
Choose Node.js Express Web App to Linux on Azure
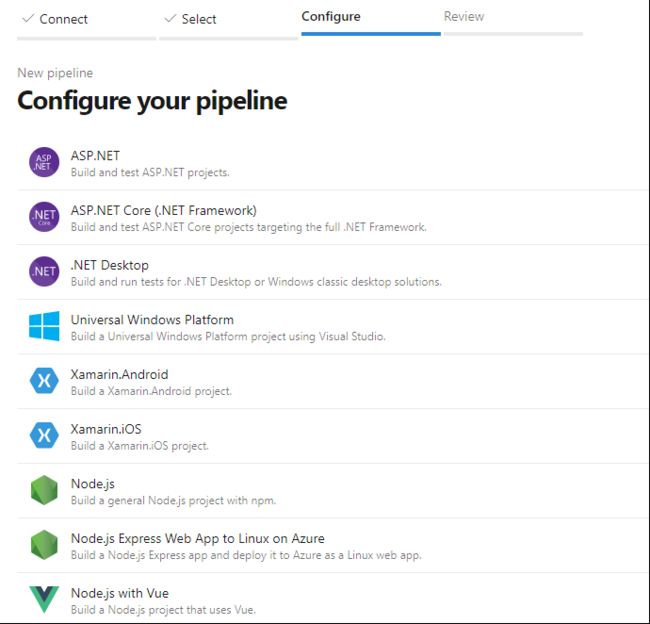pos(198,539)
